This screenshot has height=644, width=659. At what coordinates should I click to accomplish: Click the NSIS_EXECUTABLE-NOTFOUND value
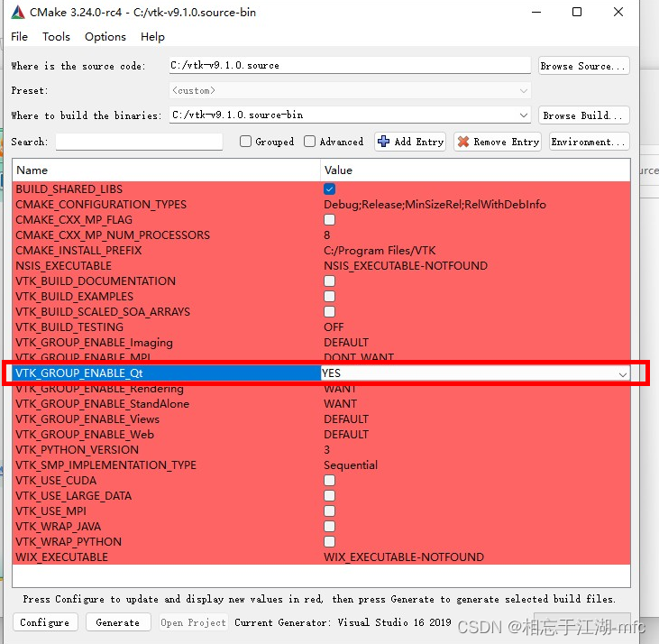(x=406, y=266)
